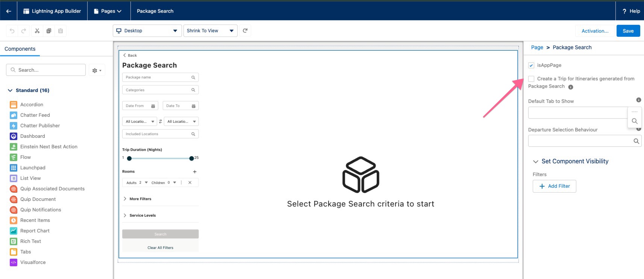Add a room with plus icon

click(x=195, y=172)
